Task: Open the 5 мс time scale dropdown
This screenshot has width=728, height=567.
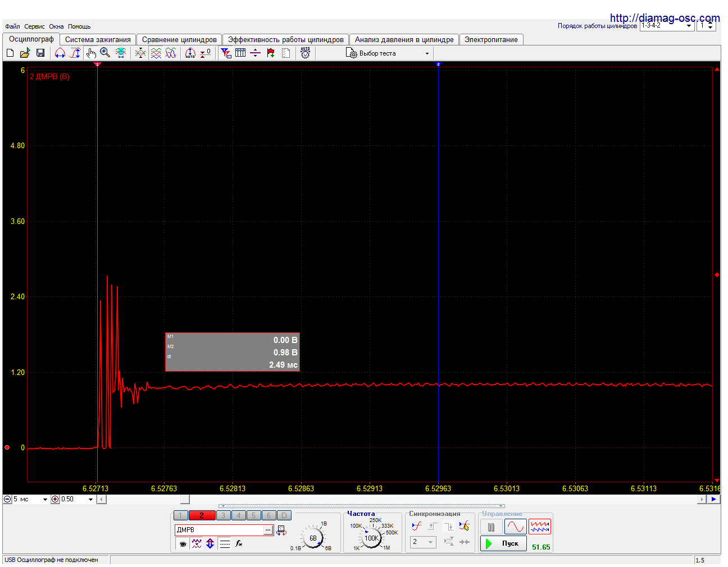Action: click(30, 499)
